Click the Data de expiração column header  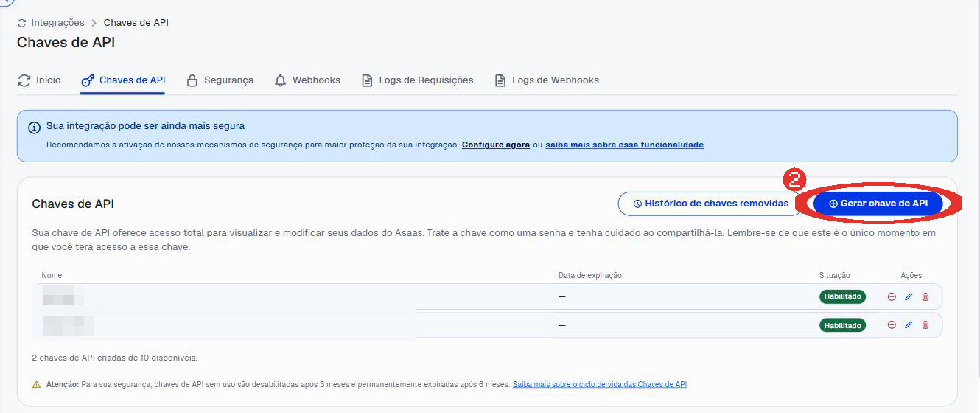(590, 275)
